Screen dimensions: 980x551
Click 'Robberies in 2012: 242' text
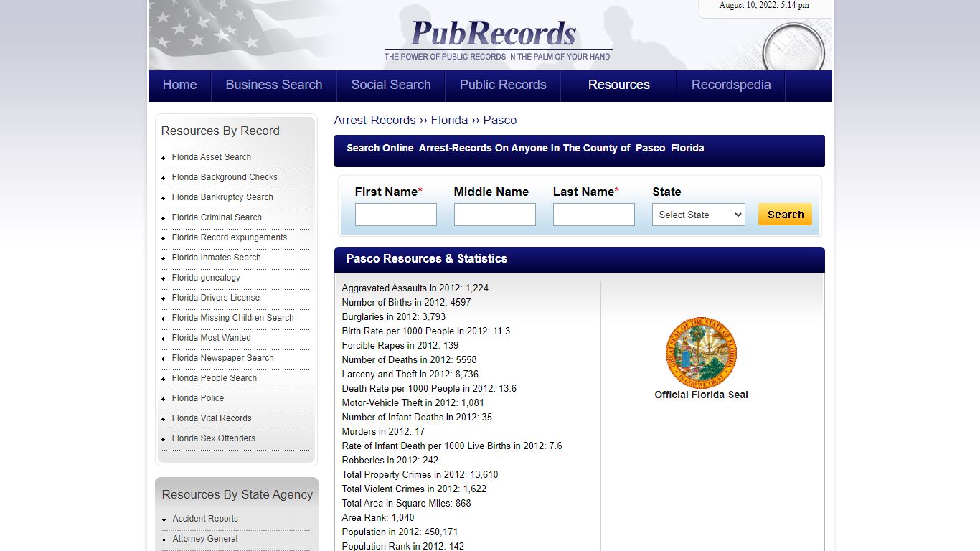point(390,460)
